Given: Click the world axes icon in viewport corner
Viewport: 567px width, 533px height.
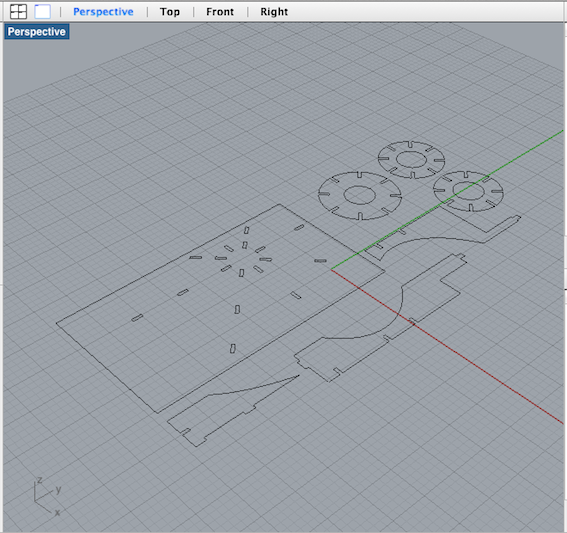Looking at the screenshot, I should [x=48, y=496].
